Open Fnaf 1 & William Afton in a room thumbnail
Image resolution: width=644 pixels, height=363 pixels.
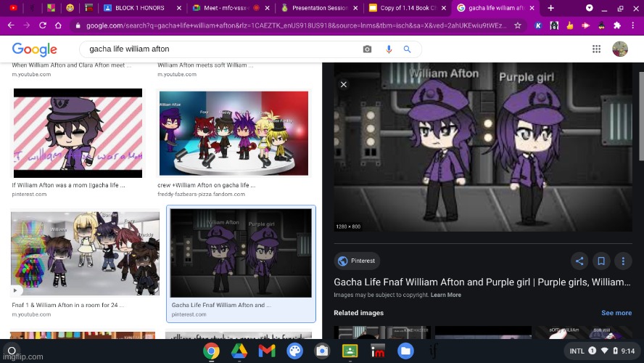85,253
